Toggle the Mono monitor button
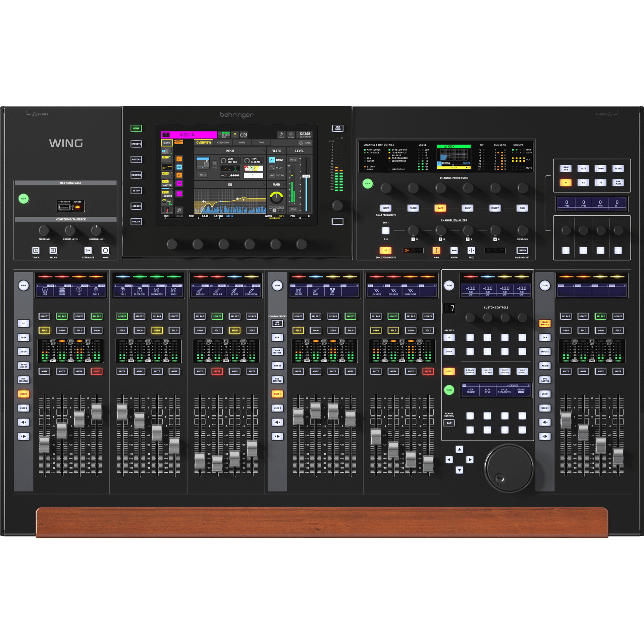The height and width of the screenshot is (644, 644). (x=105, y=250)
